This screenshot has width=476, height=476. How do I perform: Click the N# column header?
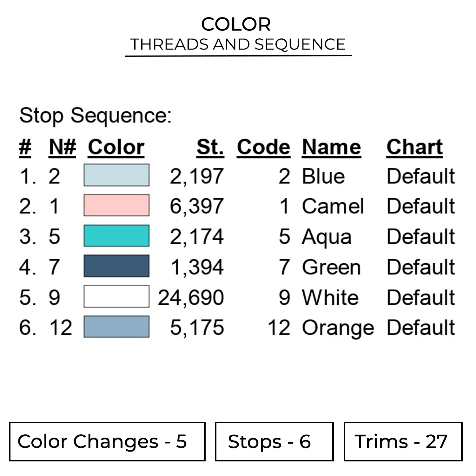click(x=63, y=147)
